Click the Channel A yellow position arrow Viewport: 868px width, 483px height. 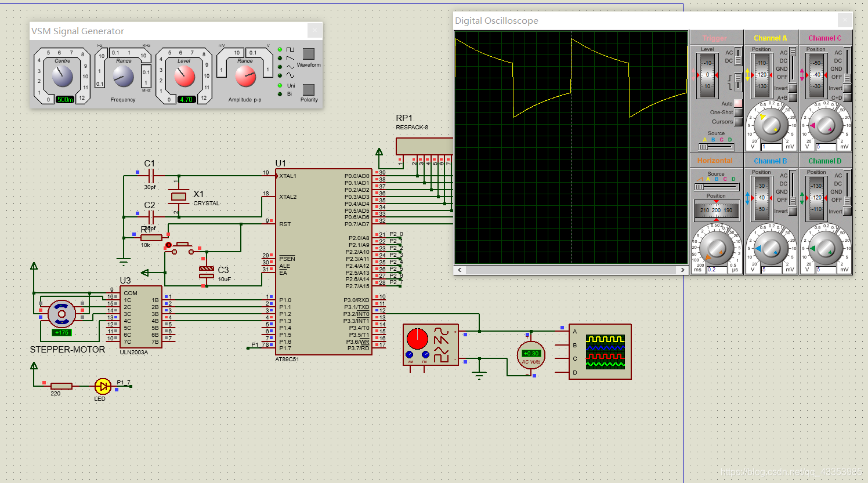pos(747,74)
